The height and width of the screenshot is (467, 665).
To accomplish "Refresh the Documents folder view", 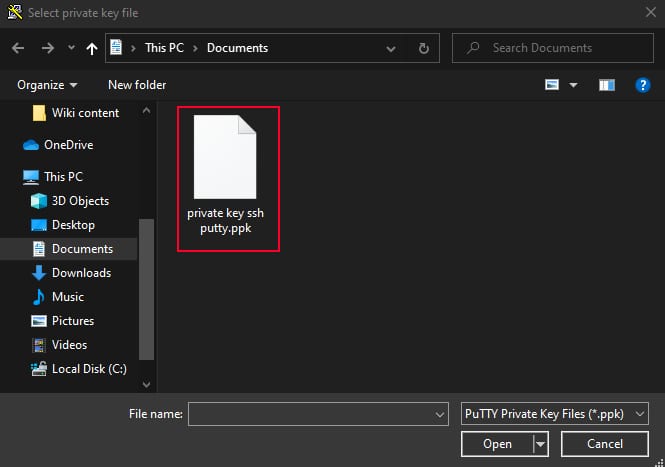I will (x=423, y=48).
